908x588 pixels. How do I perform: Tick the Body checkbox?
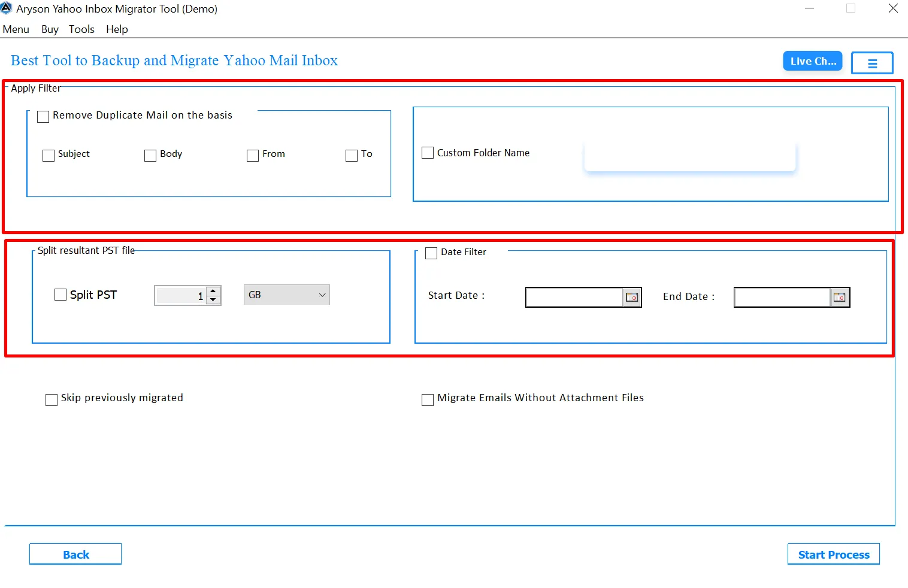click(x=150, y=156)
